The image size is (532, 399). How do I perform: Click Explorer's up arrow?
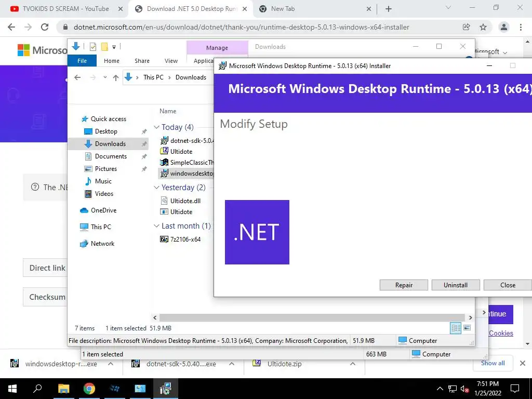[x=116, y=78]
